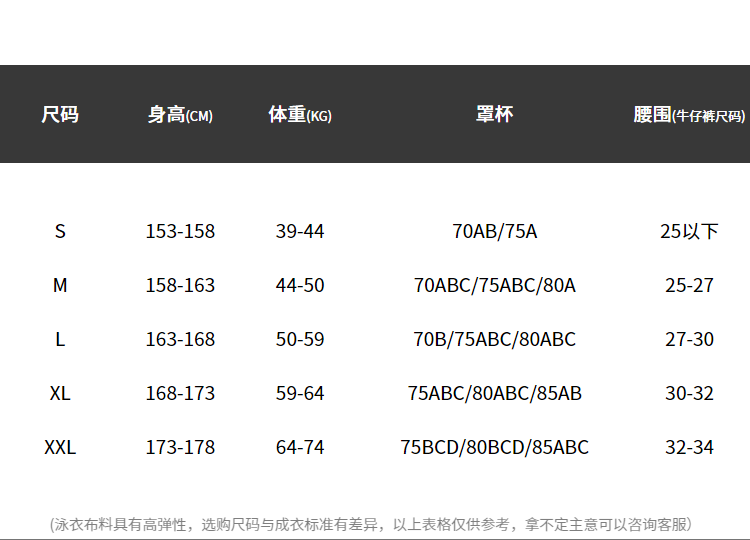The width and height of the screenshot is (750, 540).
Task: Click weight value 59-64
Action: pyautogui.click(x=300, y=394)
